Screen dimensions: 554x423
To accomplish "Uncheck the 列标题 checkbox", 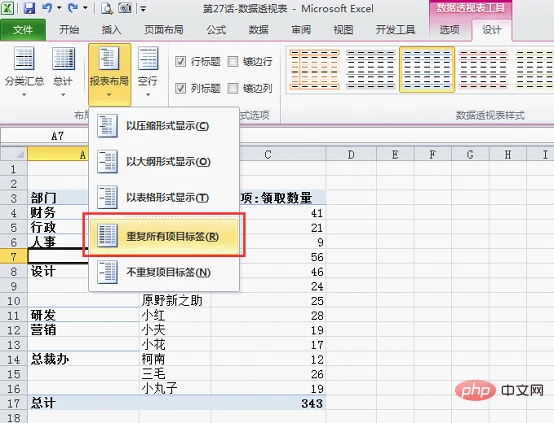I will (180, 88).
